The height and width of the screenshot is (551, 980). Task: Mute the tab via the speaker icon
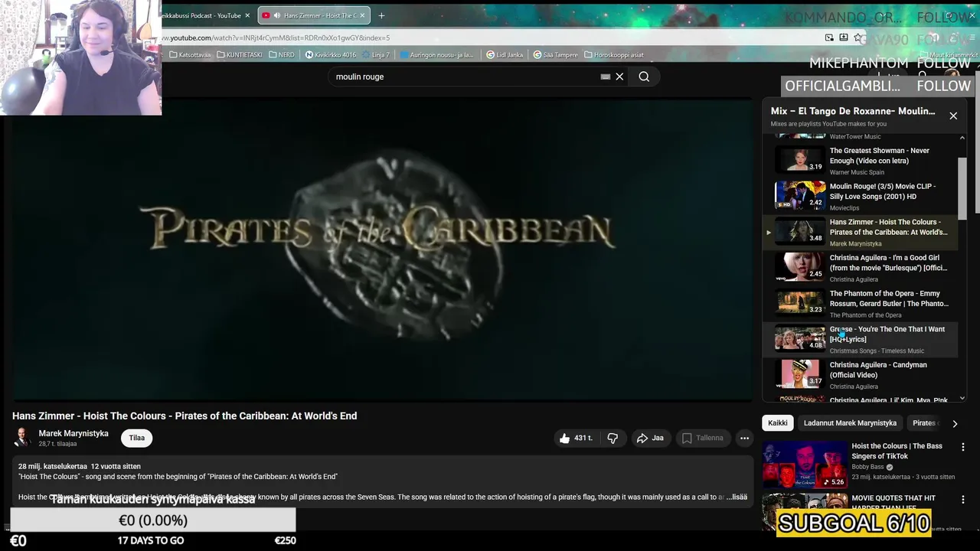[x=277, y=15]
